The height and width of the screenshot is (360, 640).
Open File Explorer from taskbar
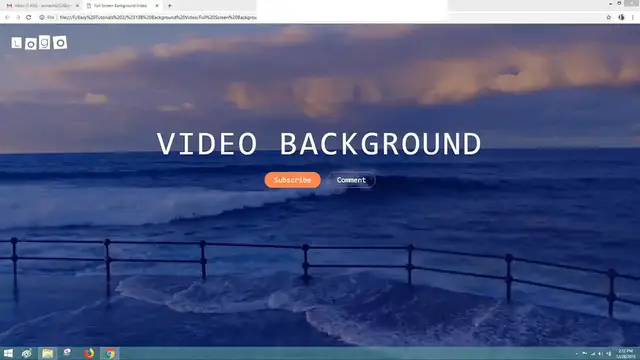tap(47, 353)
